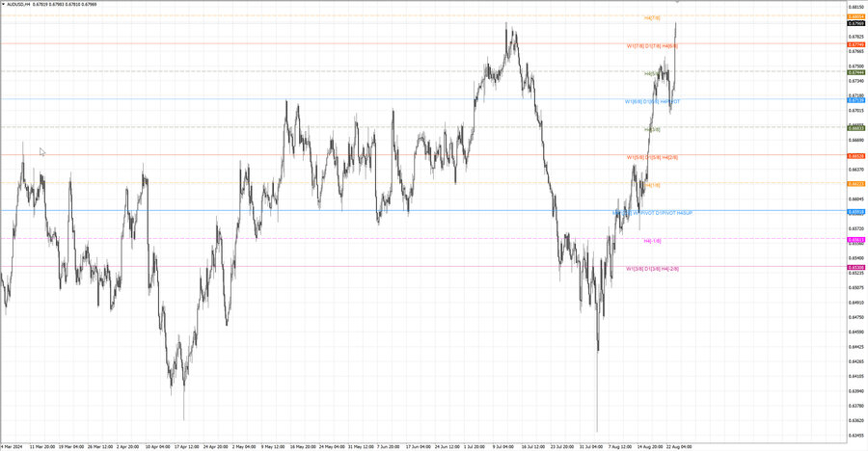Click the 0.68150 price scale value
This screenshot has height=451, width=868.
(x=856, y=7)
